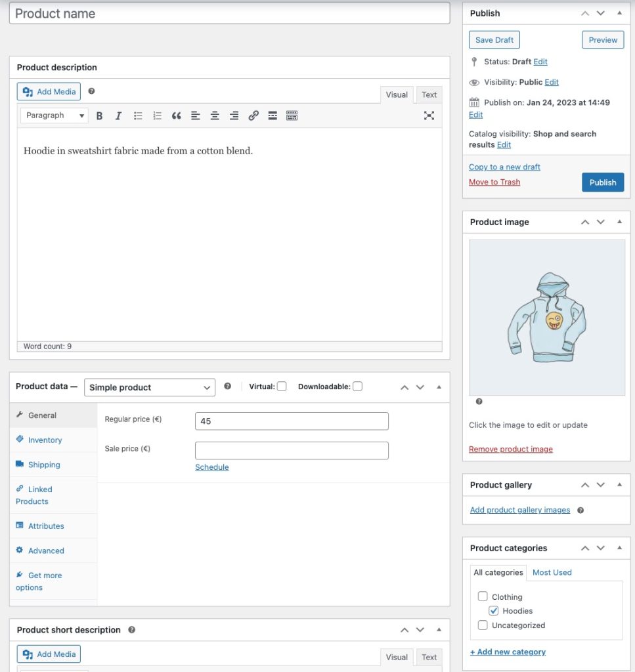Move Publish panel up

585,13
